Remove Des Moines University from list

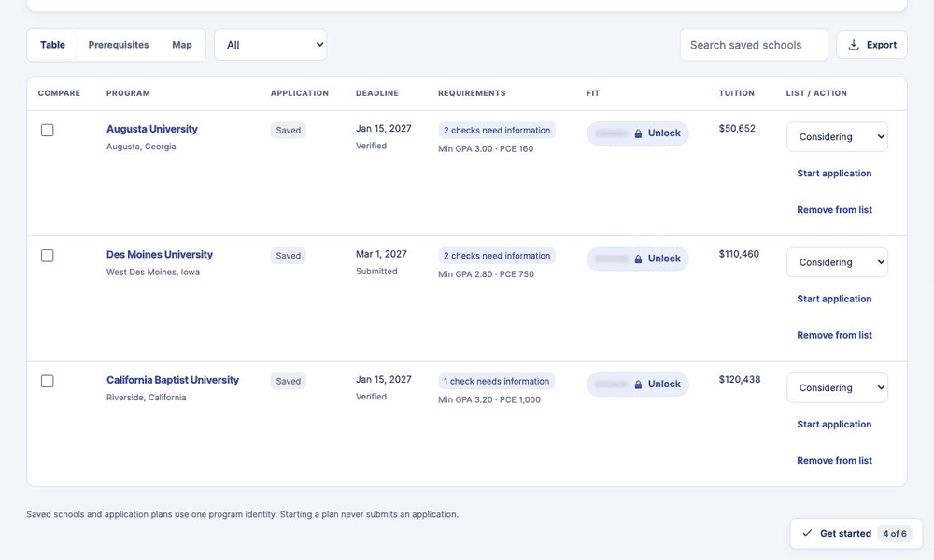834,336
